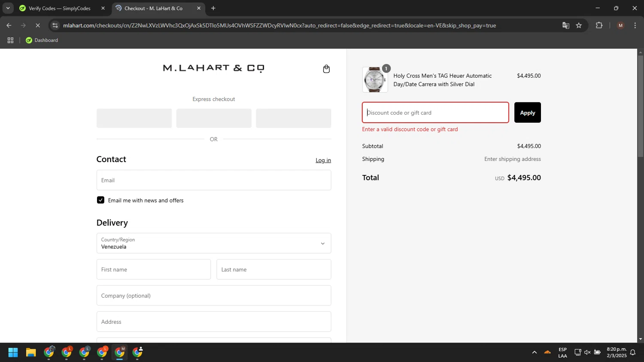Open the tab search dropdown arrow
644x362 pixels.
pyautogui.click(x=8, y=8)
